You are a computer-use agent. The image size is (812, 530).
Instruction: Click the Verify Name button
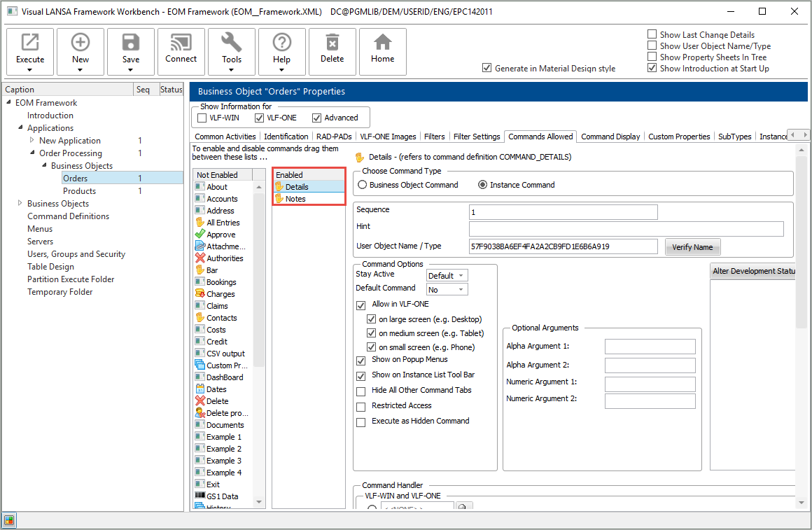[x=692, y=247]
